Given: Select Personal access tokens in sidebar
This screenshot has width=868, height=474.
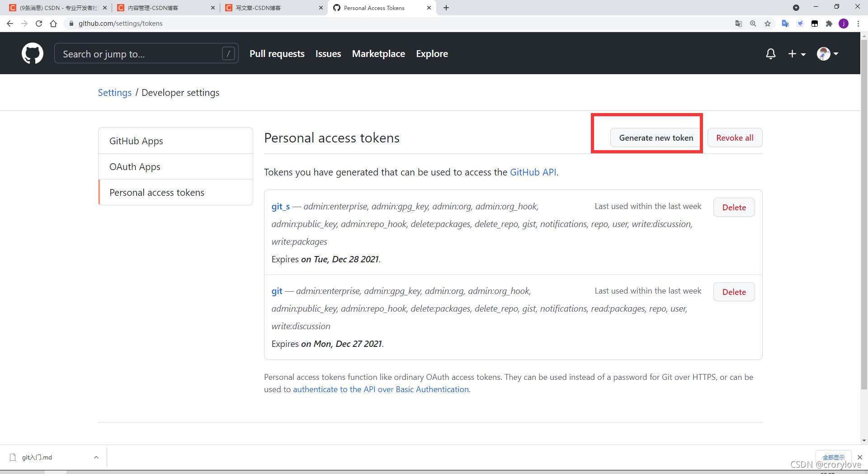Looking at the screenshot, I should tap(175, 193).
